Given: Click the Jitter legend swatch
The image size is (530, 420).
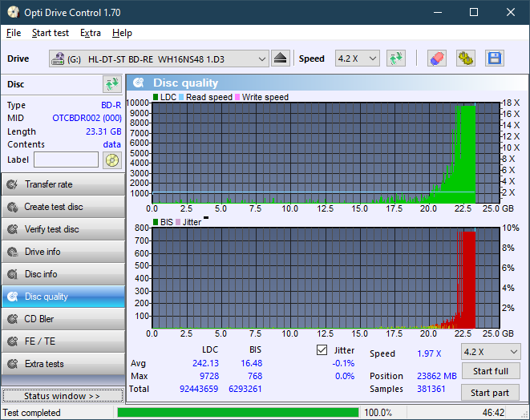Looking at the screenshot, I should pos(178,222).
